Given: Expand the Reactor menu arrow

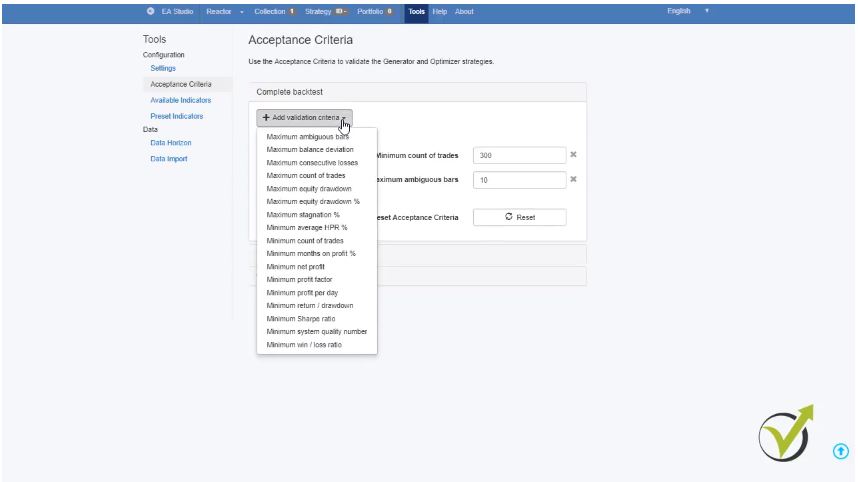Looking at the screenshot, I should [242, 11].
